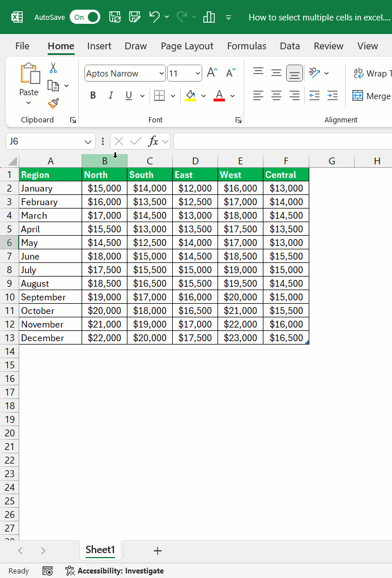Click the Copy icon
The image size is (392, 578).
tap(53, 86)
